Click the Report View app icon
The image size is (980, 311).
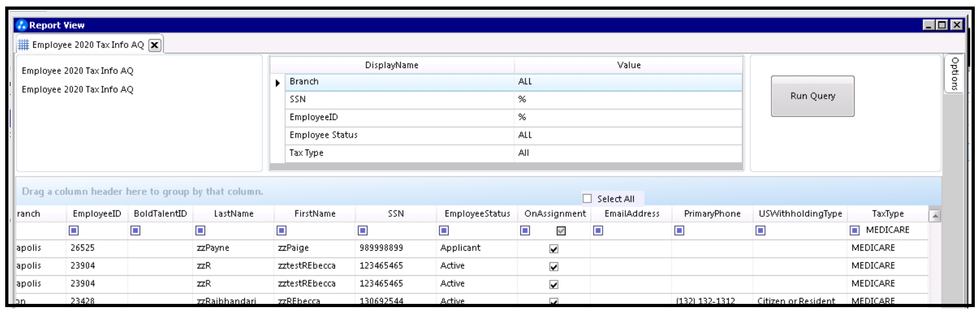(21, 25)
